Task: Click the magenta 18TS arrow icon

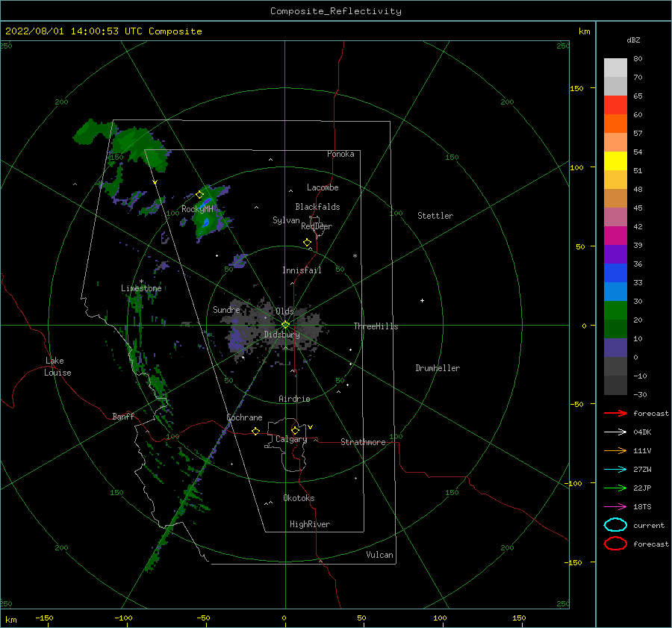Action: [615, 507]
